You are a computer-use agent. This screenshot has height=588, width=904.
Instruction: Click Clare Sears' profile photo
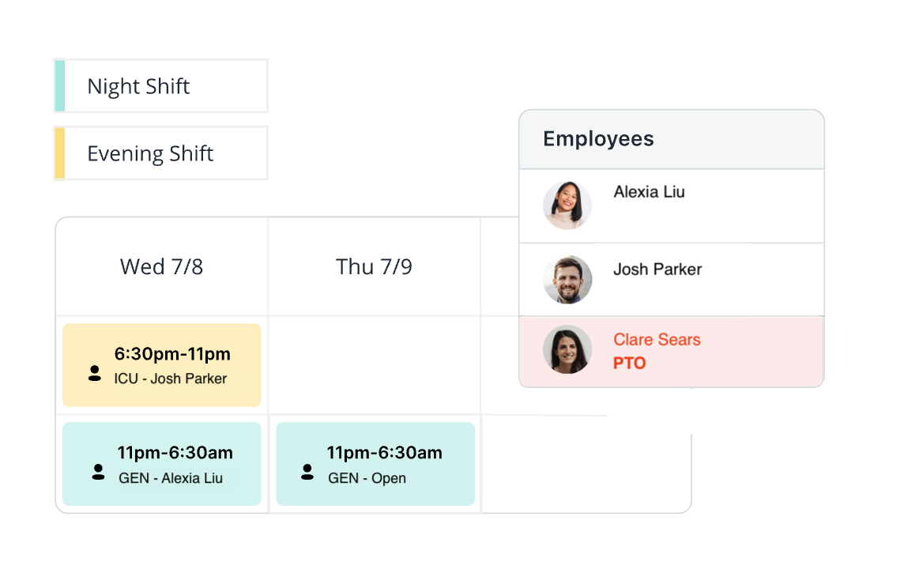point(567,349)
